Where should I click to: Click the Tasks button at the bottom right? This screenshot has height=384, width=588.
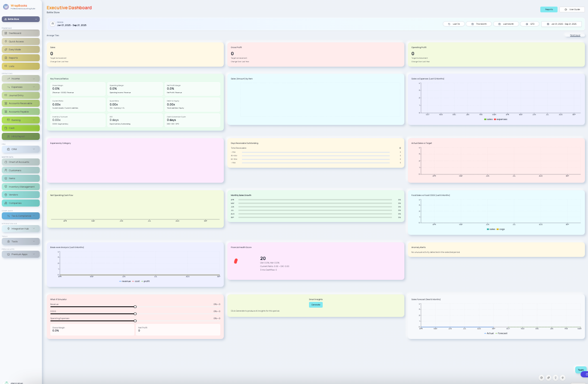(x=581, y=370)
